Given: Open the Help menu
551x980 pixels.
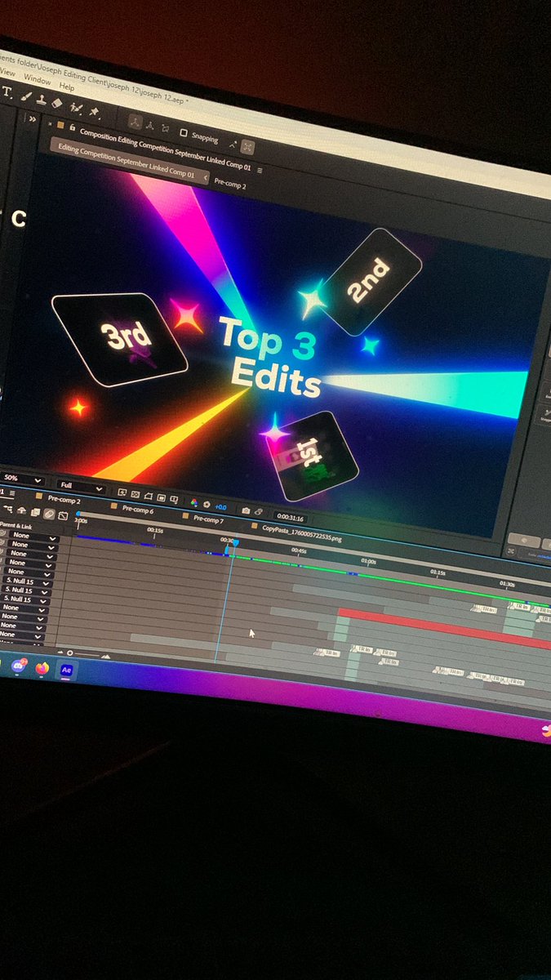Looking at the screenshot, I should point(67,86).
